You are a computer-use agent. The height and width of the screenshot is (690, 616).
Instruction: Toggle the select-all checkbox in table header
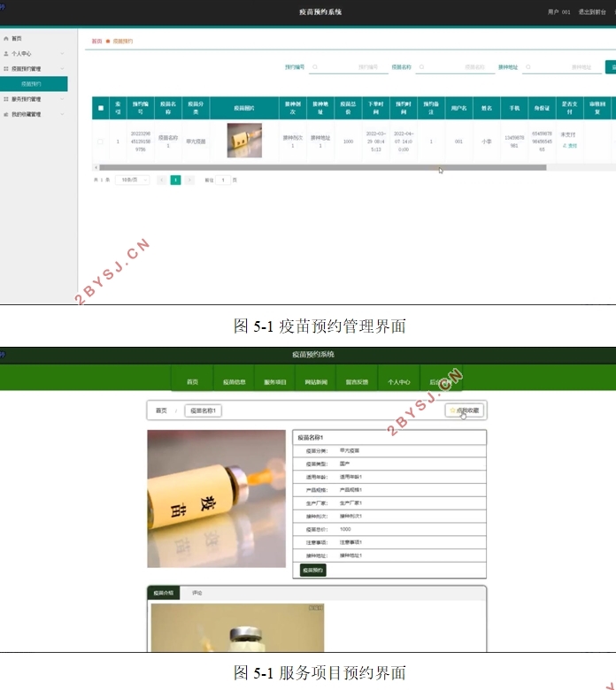101,108
